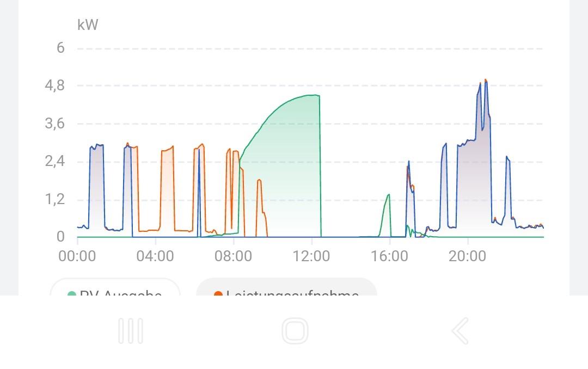Screen dimensions: 588x369
Task: Toggle the Leistungsaufnahme series chip
Action: pyautogui.click(x=286, y=290)
